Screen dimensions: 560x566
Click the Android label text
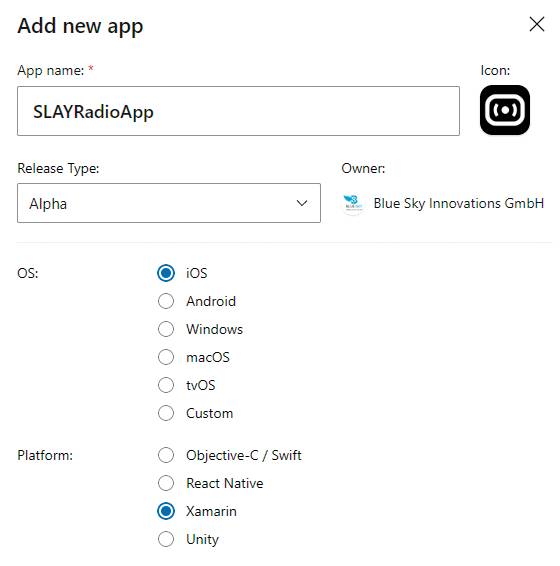point(211,301)
